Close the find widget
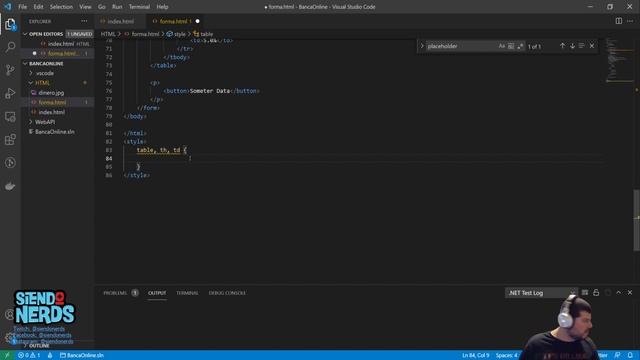This screenshot has width=640, height=360. click(592, 46)
